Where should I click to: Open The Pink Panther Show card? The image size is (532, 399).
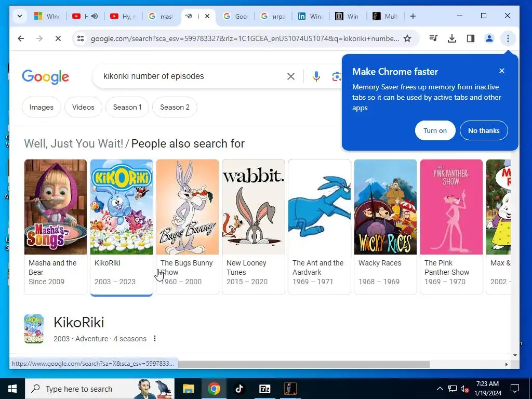pyautogui.click(x=451, y=227)
